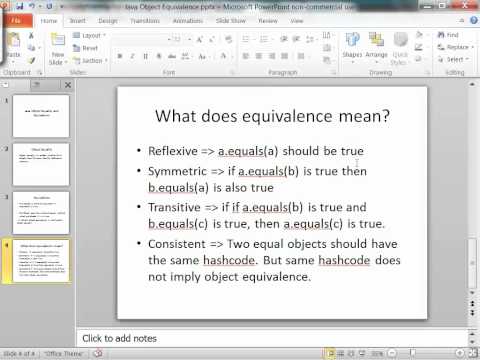
Task: Align text right
Action: pyautogui.click(x=271, y=56)
